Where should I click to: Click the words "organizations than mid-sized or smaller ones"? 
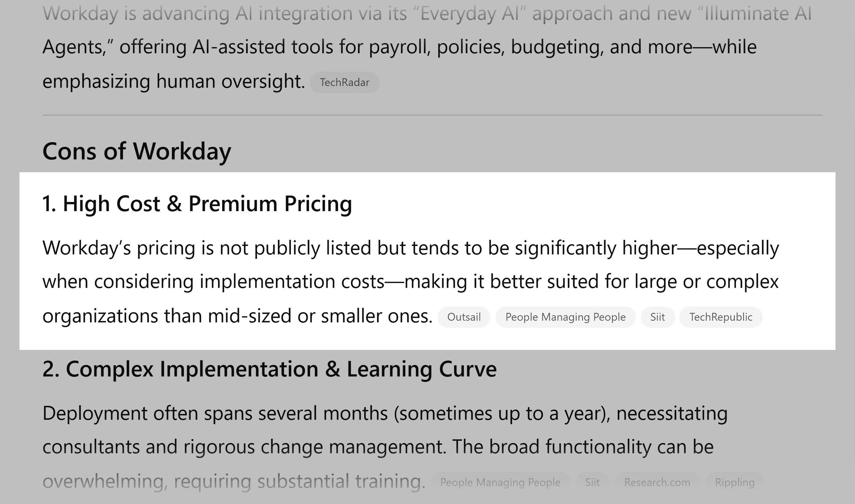click(x=237, y=316)
